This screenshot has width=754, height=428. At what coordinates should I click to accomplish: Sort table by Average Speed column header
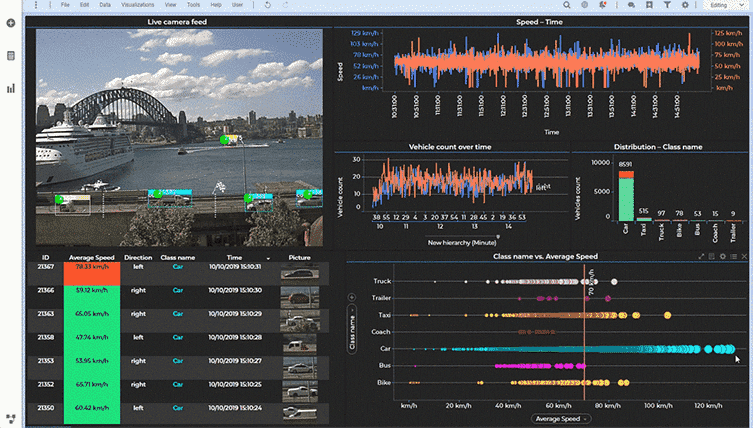click(x=91, y=258)
